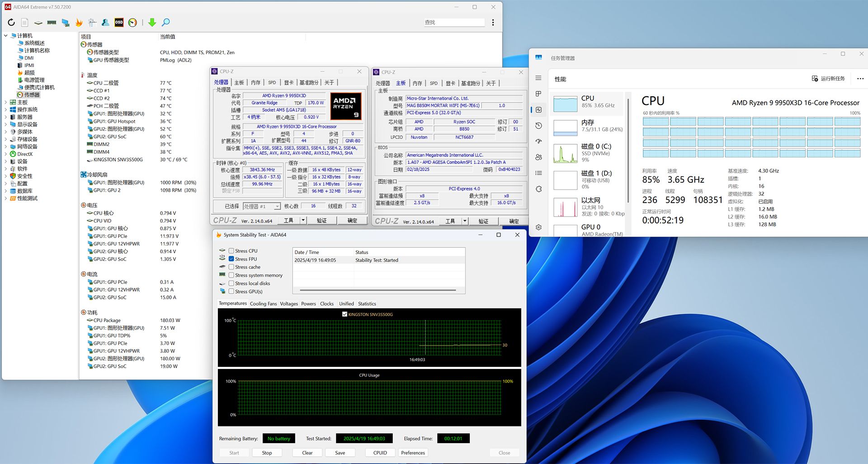Enable the Stress CPU checkbox
This screenshot has height=464, width=868.
[x=231, y=251]
